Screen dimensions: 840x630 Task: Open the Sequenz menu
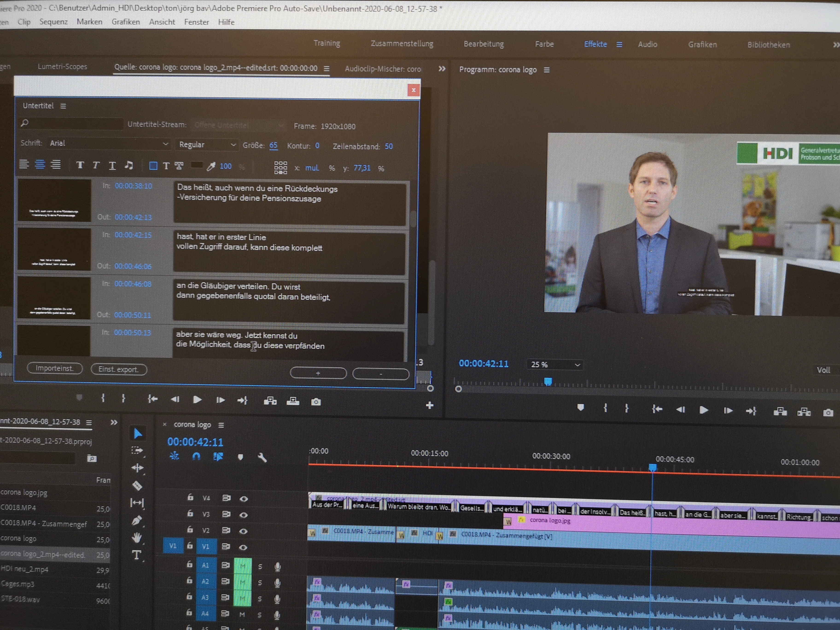pos(53,22)
